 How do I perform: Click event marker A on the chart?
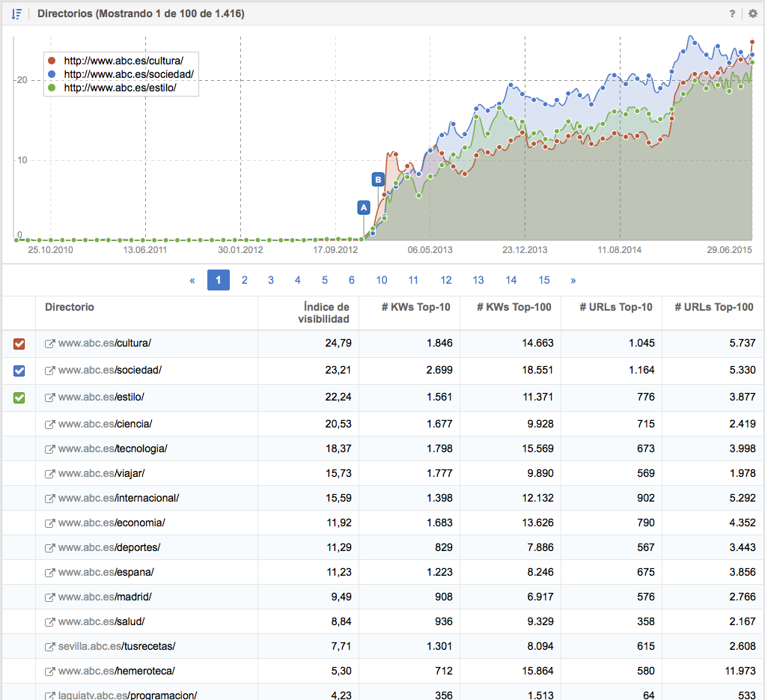(364, 207)
